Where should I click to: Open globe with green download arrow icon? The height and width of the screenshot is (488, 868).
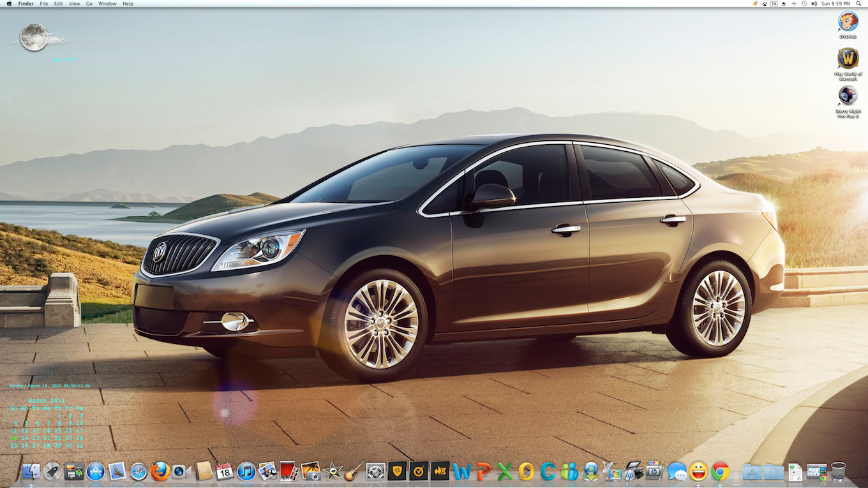pyautogui.click(x=591, y=471)
